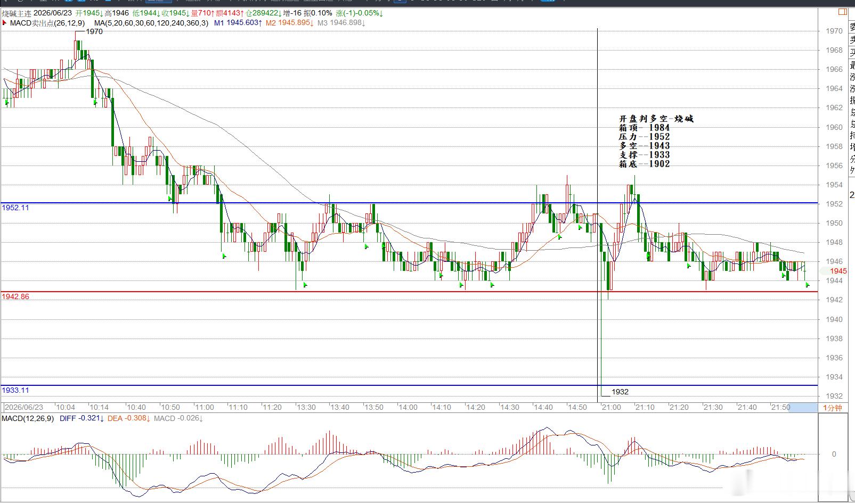Click the 13:30 time axis label
Screen dimensions: 855x504
306,407
